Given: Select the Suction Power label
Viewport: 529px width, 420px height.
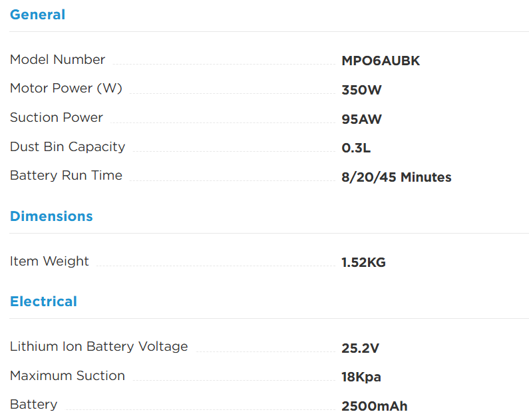Looking at the screenshot, I should click(57, 117).
